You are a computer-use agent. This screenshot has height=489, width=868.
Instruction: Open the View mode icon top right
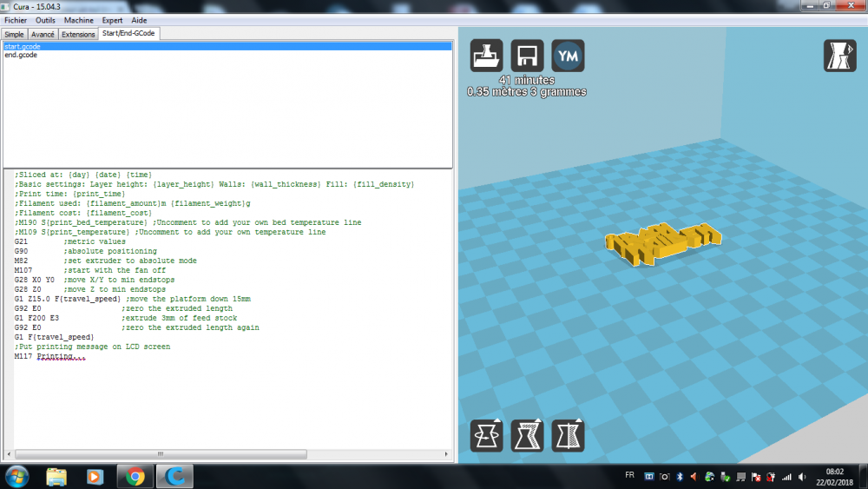[x=839, y=56]
